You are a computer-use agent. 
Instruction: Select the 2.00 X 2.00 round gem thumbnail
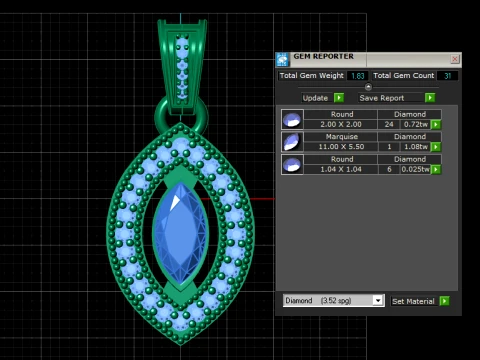point(292,119)
